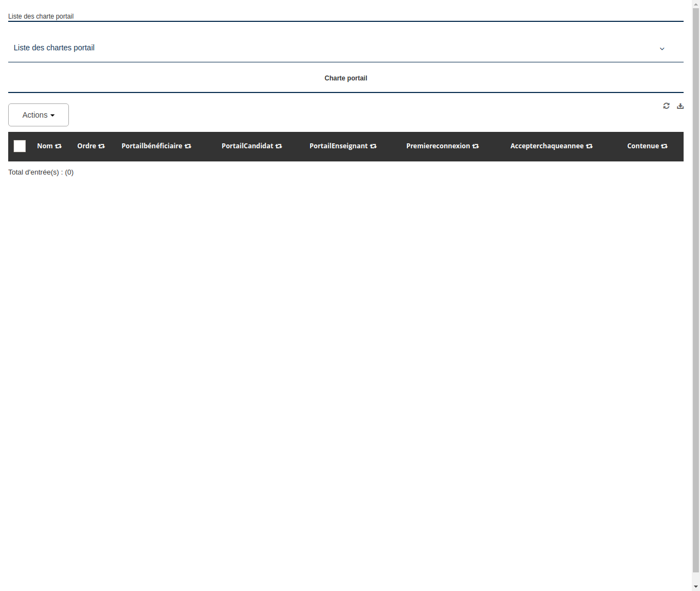Click the Total d'entrée(s) text link
700x591 pixels.
pos(41,172)
